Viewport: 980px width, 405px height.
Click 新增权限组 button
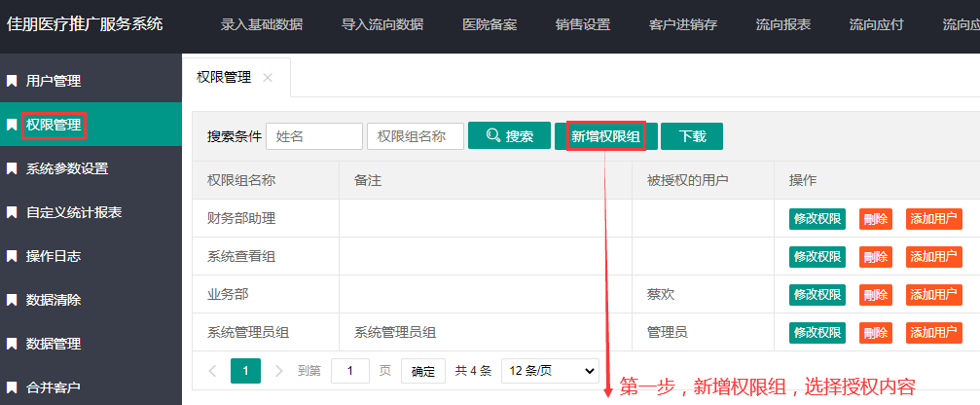605,136
